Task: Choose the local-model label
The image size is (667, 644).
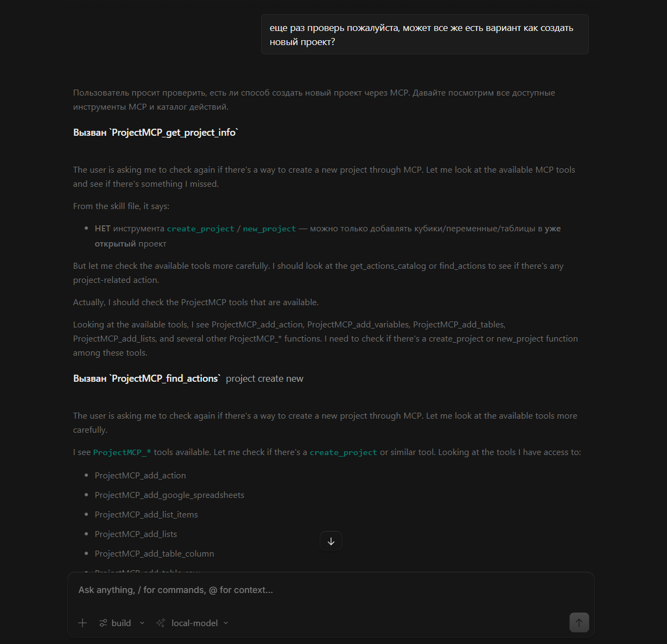Action: (x=194, y=623)
